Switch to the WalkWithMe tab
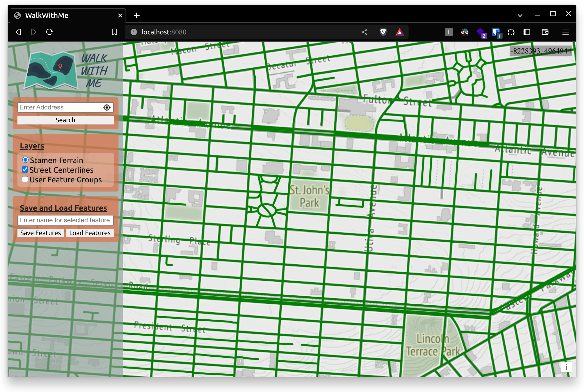The image size is (584, 392). [x=68, y=15]
